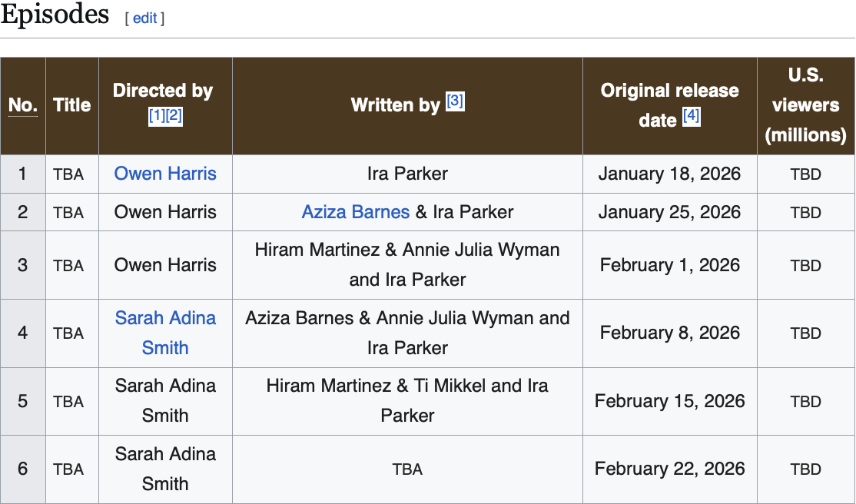Click the '& Ira Parker' text in episode 2

pyautogui.click(x=464, y=212)
